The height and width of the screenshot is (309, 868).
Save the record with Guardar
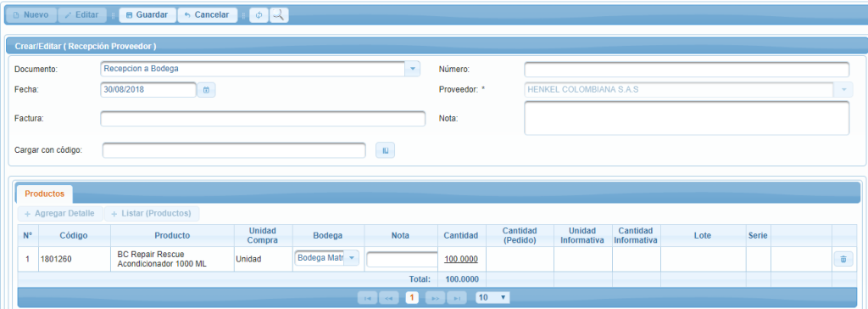pos(147,15)
